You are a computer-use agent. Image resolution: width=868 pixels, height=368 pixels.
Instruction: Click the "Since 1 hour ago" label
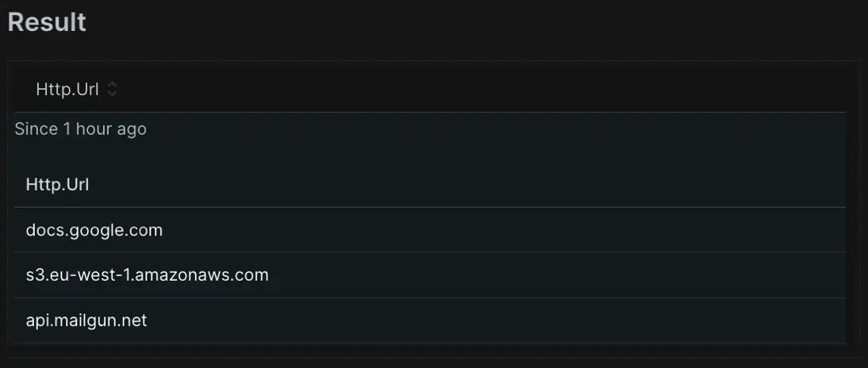click(x=80, y=128)
